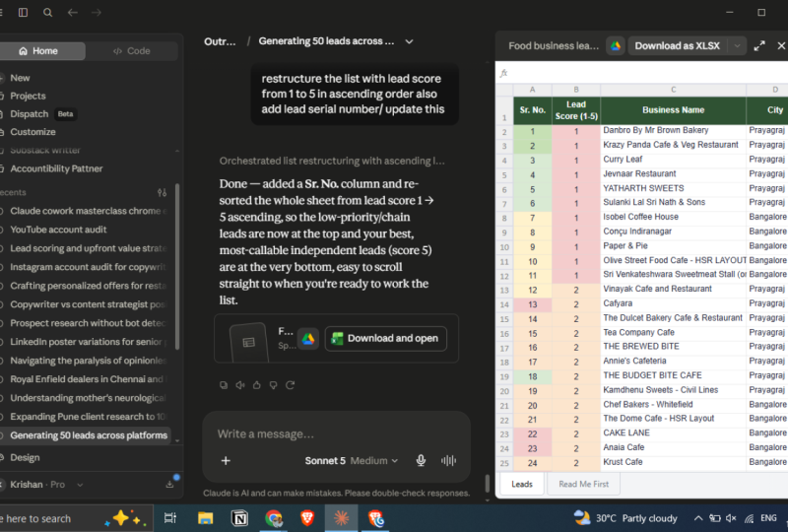Click the Download and open button
788x532 pixels.
(386, 338)
